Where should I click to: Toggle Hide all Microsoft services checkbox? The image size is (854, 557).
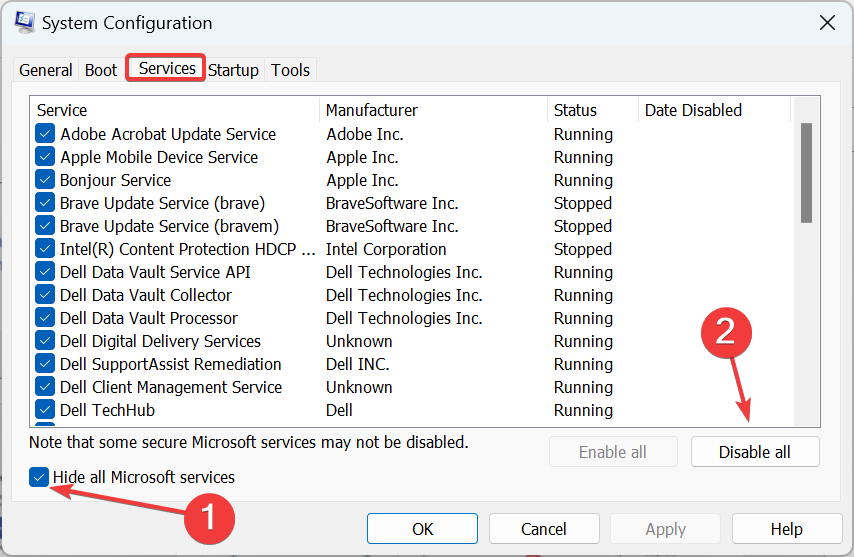(x=39, y=477)
